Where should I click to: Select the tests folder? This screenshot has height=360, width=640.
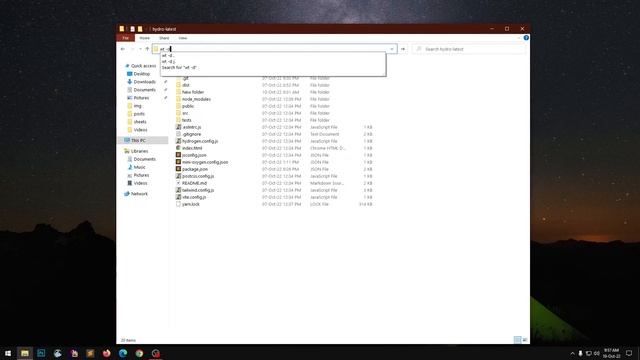(187, 120)
